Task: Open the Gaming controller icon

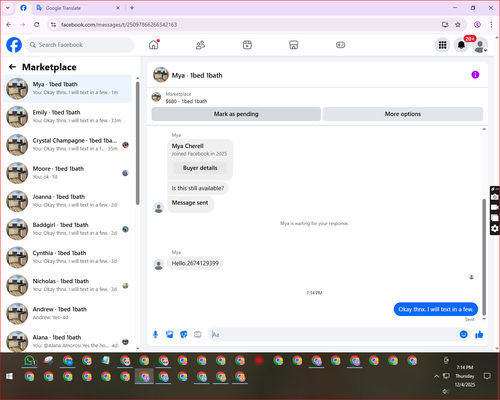Action: tap(340, 45)
